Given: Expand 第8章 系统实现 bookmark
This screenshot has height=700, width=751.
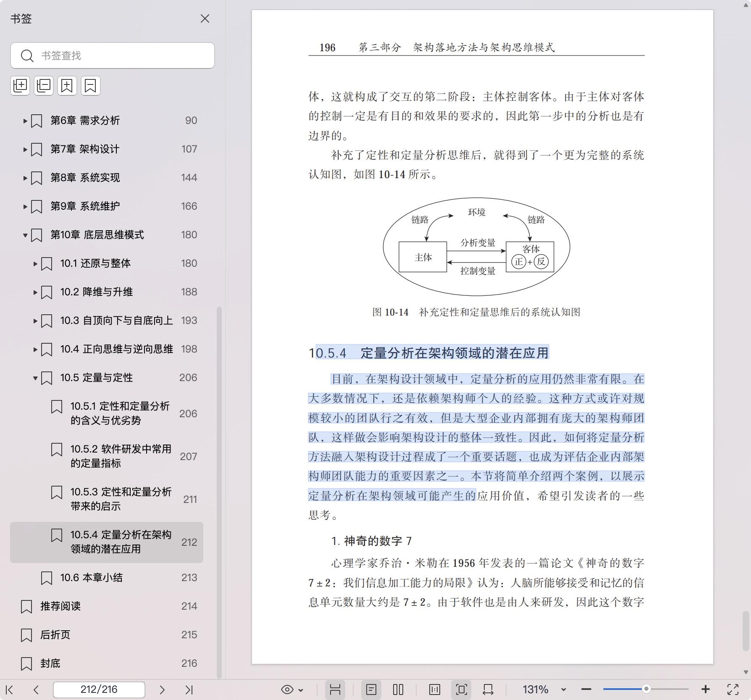Looking at the screenshot, I should (25, 178).
